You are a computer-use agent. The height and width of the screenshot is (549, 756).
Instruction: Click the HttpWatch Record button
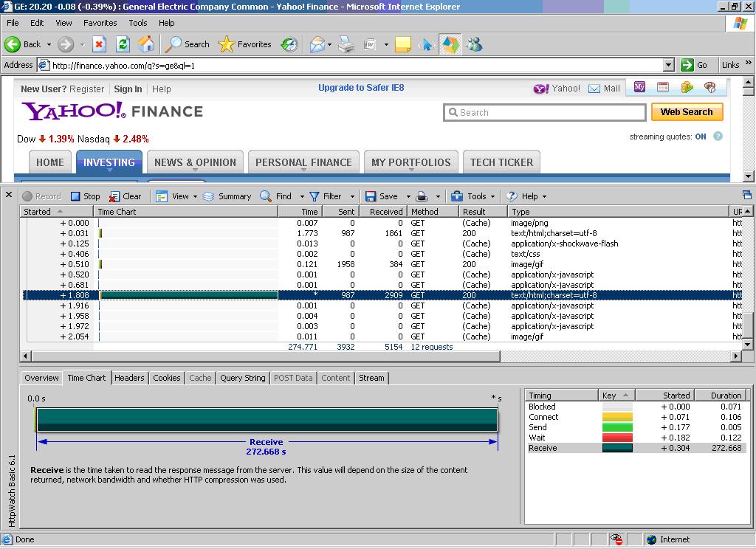pyautogui.click(x=42, y=196)
